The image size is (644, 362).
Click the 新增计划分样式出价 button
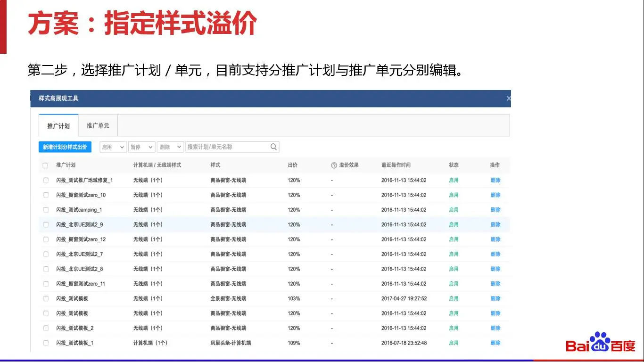click(x=65, y=147)
